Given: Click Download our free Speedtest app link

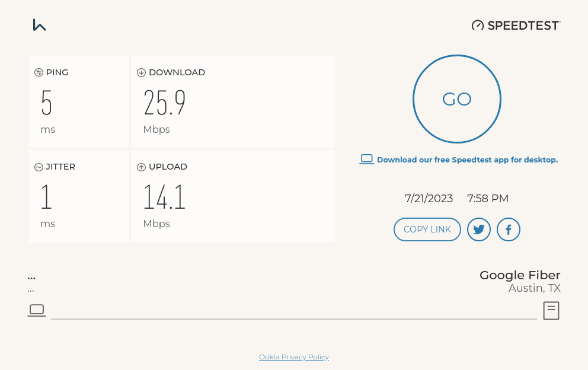Looking at the screenshot, I should click(x=467, y=160).
